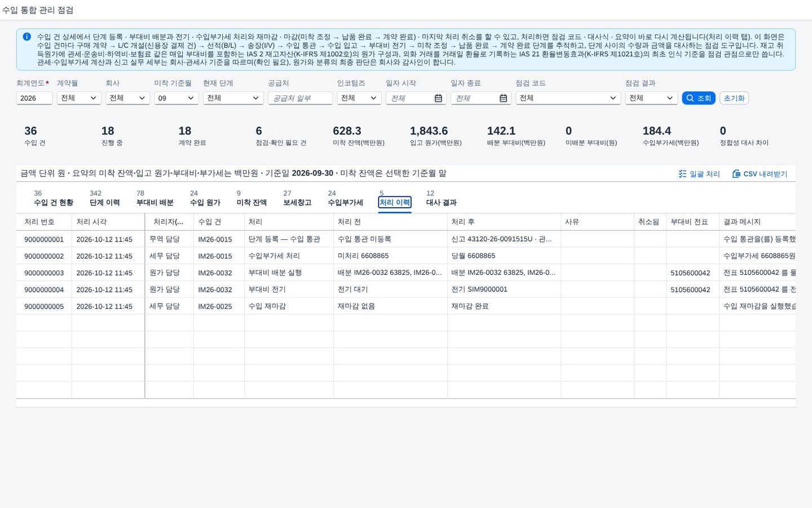Expand the 계약월 dropdown
Viewport: 812px width, 508px height.
pyautogui.click(x=78, y=98)
